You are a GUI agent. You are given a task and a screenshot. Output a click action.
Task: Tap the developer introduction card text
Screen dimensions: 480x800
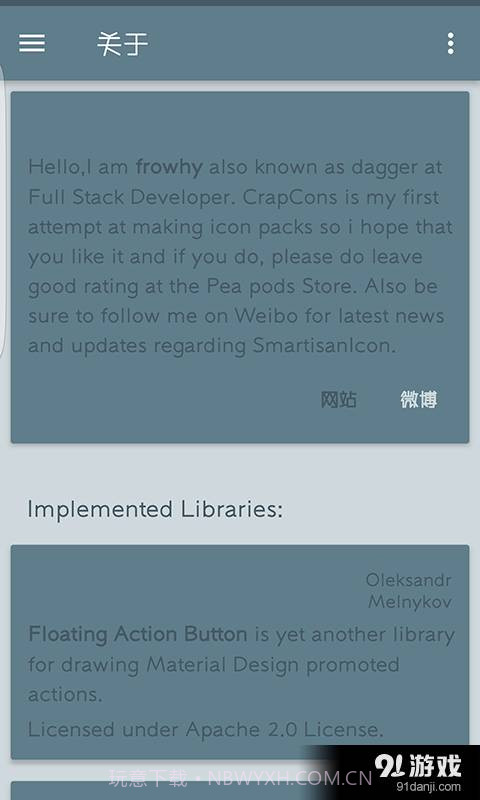pyautogui.click(x=240, y=257)
